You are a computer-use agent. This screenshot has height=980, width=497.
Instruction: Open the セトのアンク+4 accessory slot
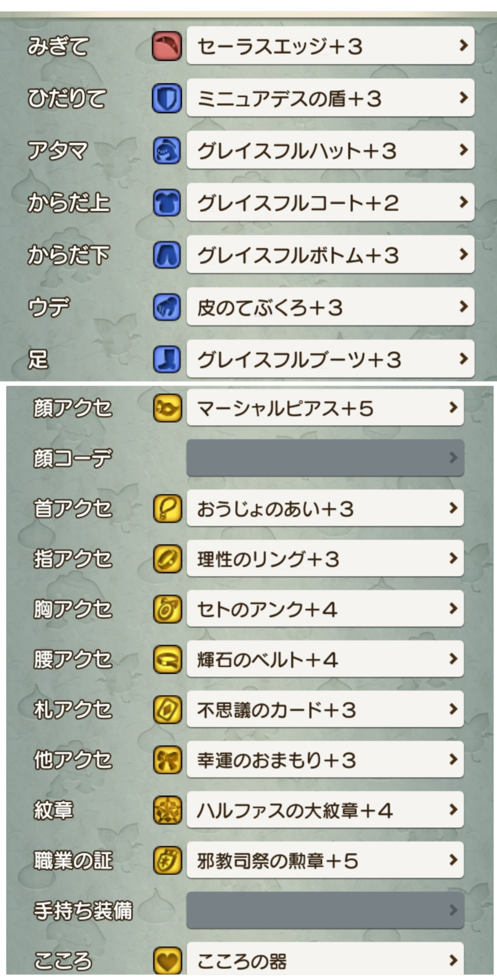[x=325, y=609]
